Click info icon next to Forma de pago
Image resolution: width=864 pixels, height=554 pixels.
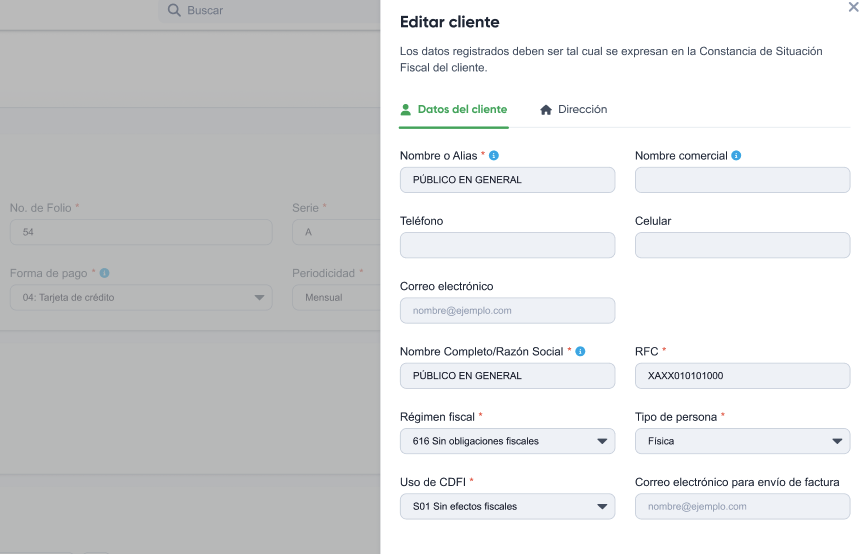coord(104,273)
